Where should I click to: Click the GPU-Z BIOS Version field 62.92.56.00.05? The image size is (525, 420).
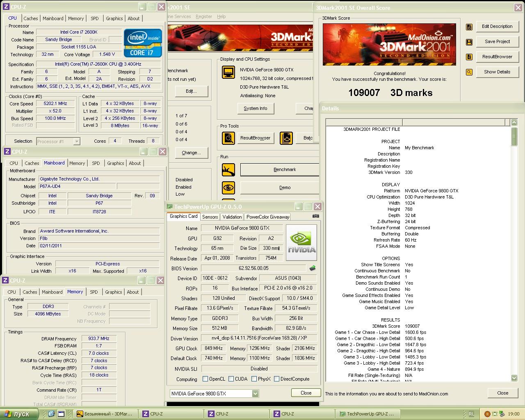coord(253,268)
